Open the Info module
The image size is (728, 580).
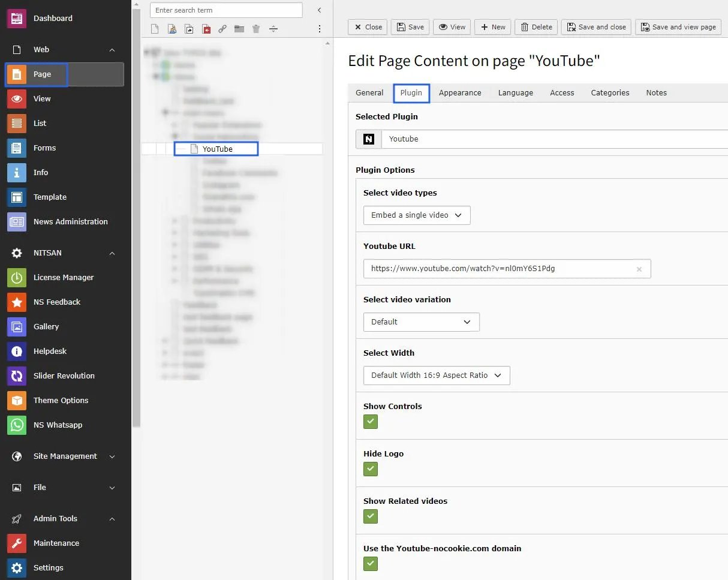pos(65,173)
